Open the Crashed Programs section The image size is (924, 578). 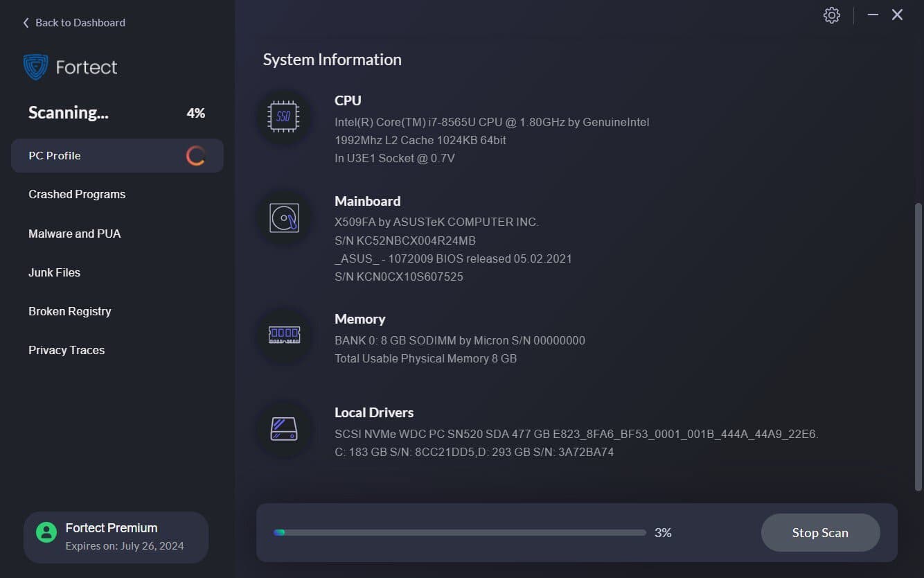(77, 195)
